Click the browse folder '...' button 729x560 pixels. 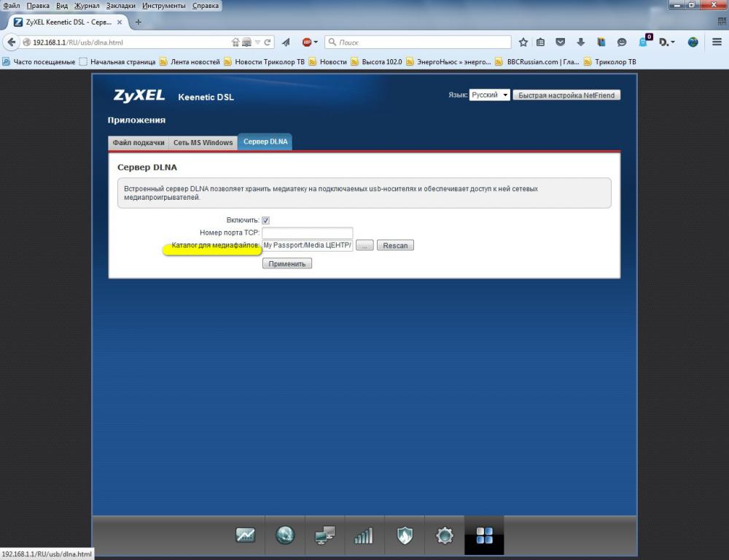coord(364,246)
